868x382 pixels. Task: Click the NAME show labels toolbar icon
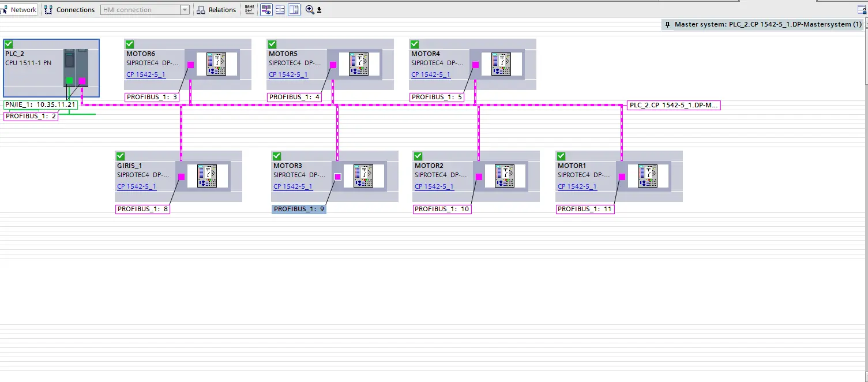pyautogui.click(x=249, y=10)
